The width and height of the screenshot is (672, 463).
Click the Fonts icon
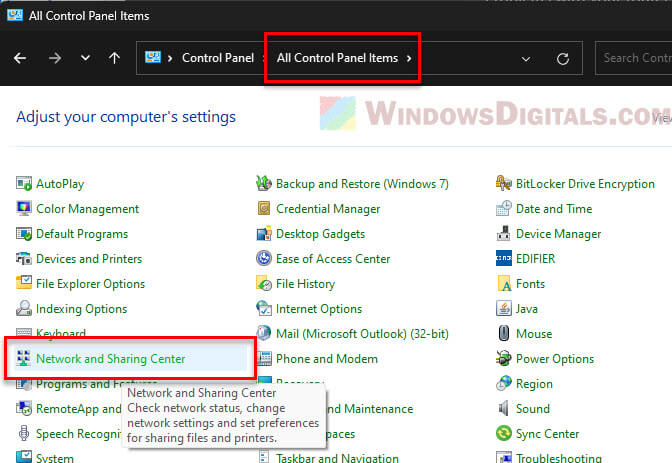click(x=504, y=283)
